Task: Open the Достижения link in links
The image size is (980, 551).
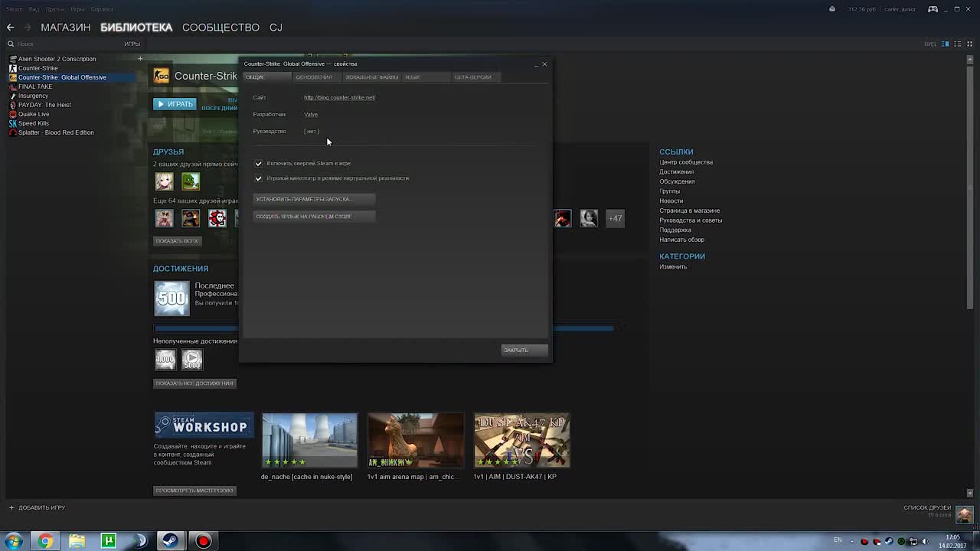Action: point(677,172)
